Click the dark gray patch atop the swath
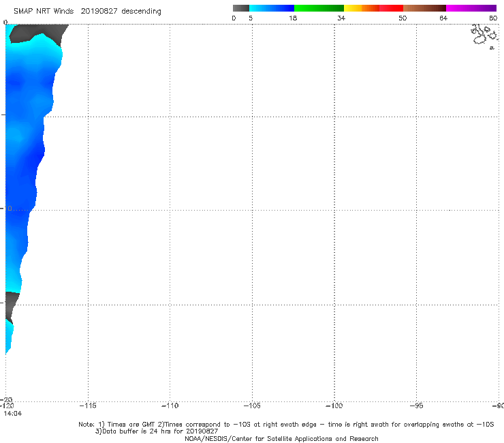 point(39,32)
